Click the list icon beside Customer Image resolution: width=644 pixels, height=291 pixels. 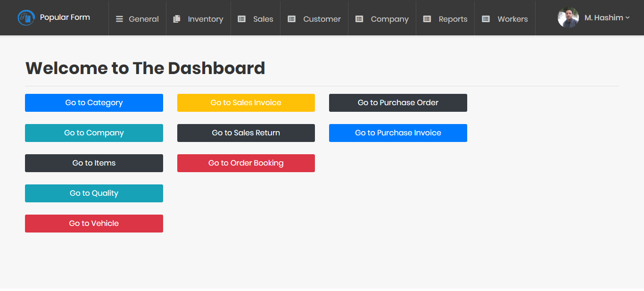coord(292,19)
